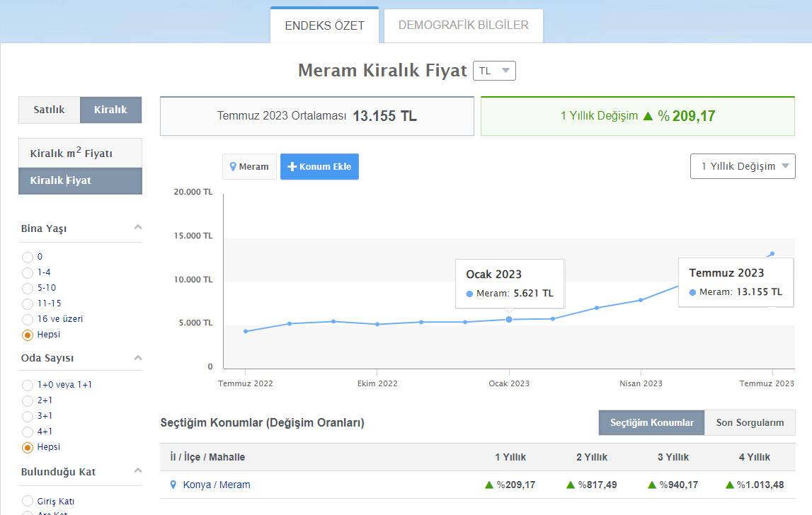Collapse the Bina Yaşı filter chevron
This screenshot has height=515, width=812.
pyautogui.click(x=138, y=228)
